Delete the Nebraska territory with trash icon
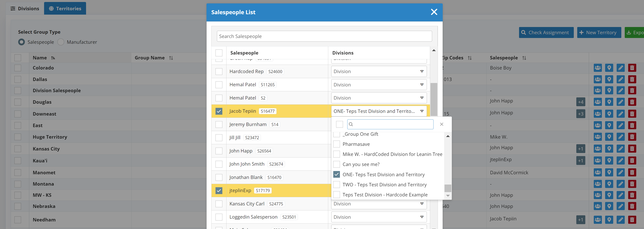644x229 pixels. point(632,206)
